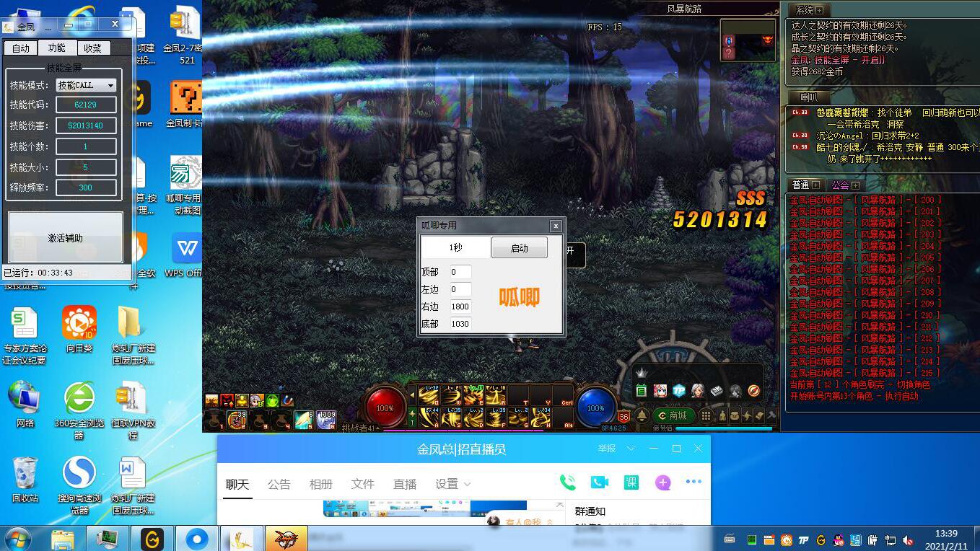Click the 举报 link in QQ group

606,449
